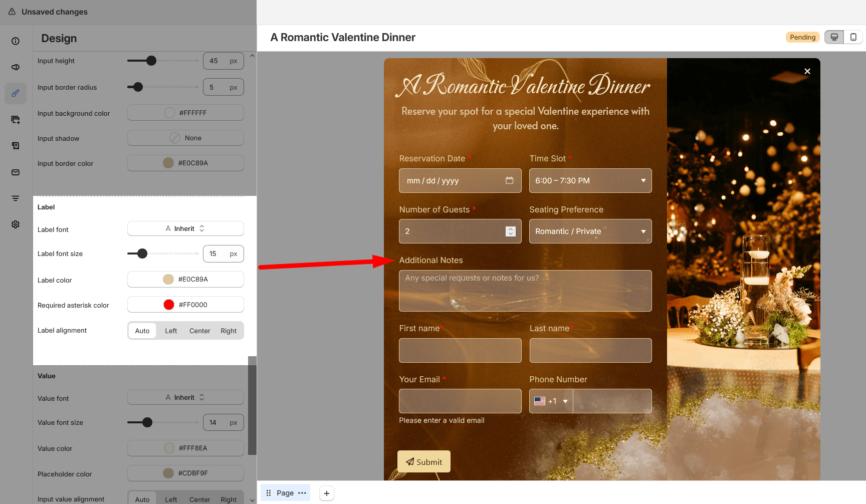Click the Phone Number input field

point(612,401)
